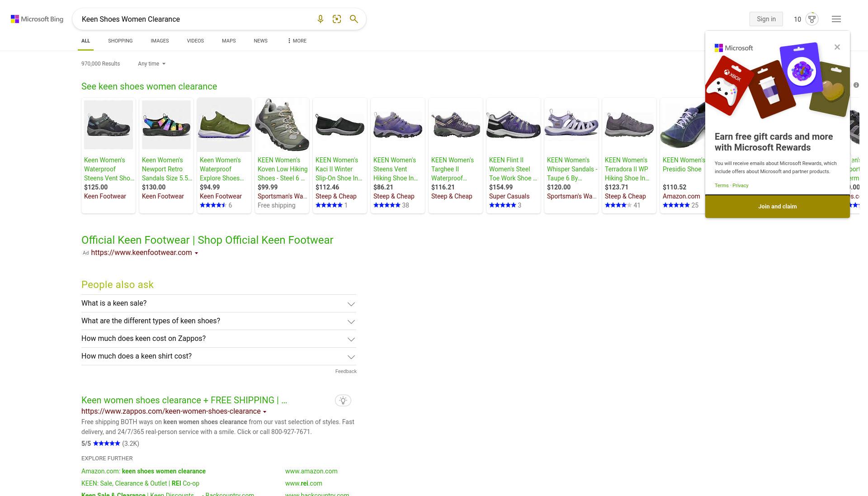Switch to the NEWS tab
This screenshot has width=868, height=496.
[260, 41]
